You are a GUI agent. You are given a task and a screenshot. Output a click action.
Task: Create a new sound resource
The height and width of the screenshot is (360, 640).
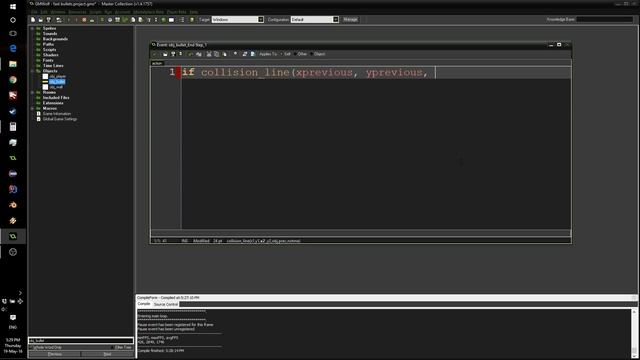pos(110,20)
